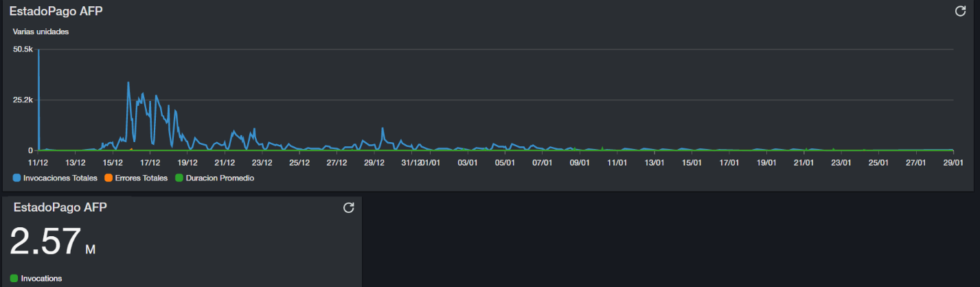Click the 13/12 date on x-axis
The width and height of the screenshot is (980, 287).
click(76, 163)
